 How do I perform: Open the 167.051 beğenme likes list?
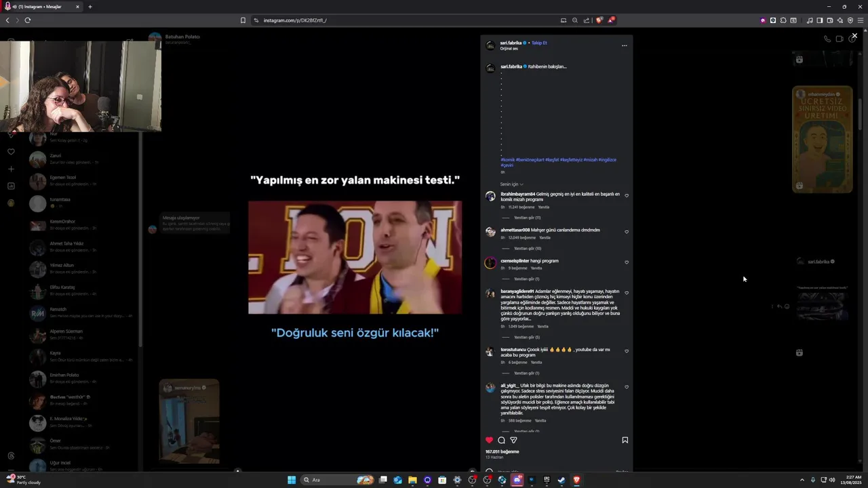[502, 451]
